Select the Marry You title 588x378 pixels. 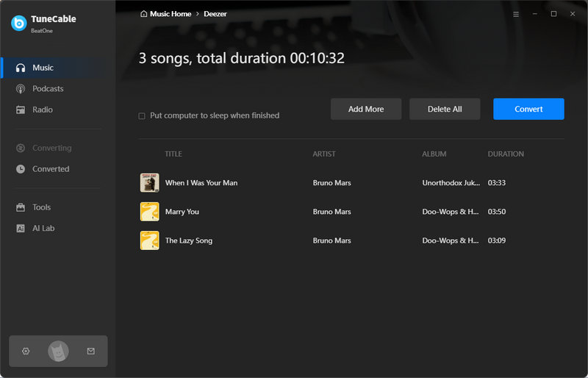pos(182,212)
